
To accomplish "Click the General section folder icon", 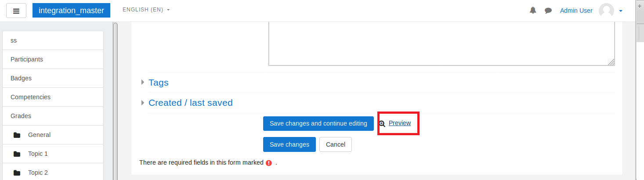I will click(x=17, y=135).
